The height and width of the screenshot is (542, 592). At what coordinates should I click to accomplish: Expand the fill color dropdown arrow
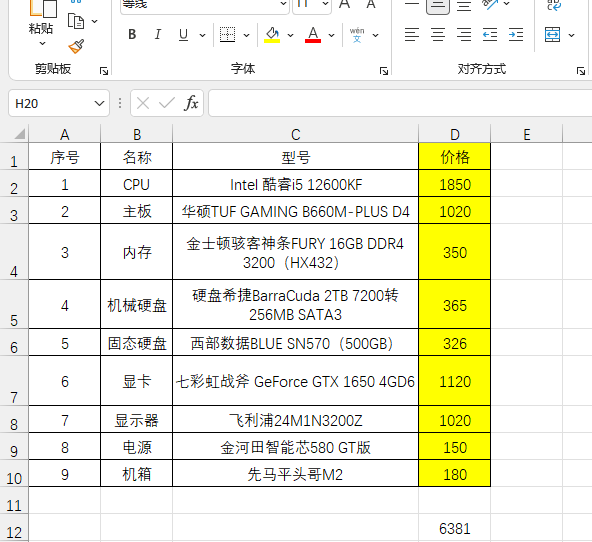point(290,35)
